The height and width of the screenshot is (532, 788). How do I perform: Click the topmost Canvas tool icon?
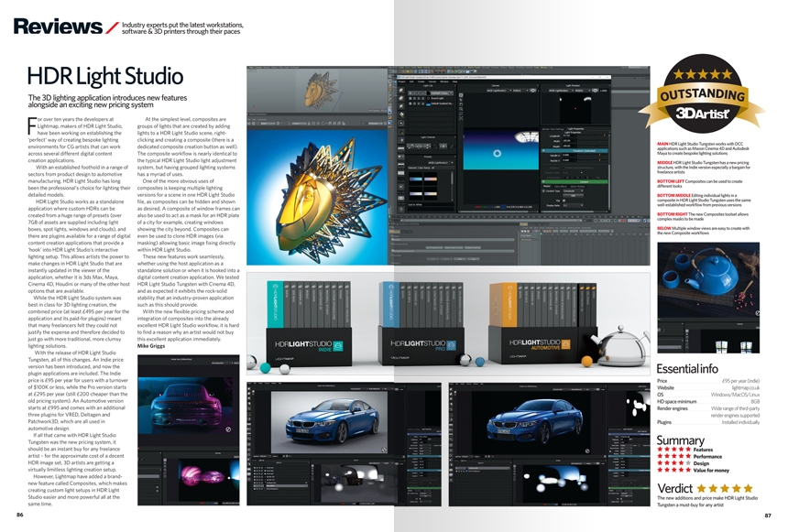click(x=461, y=95)
